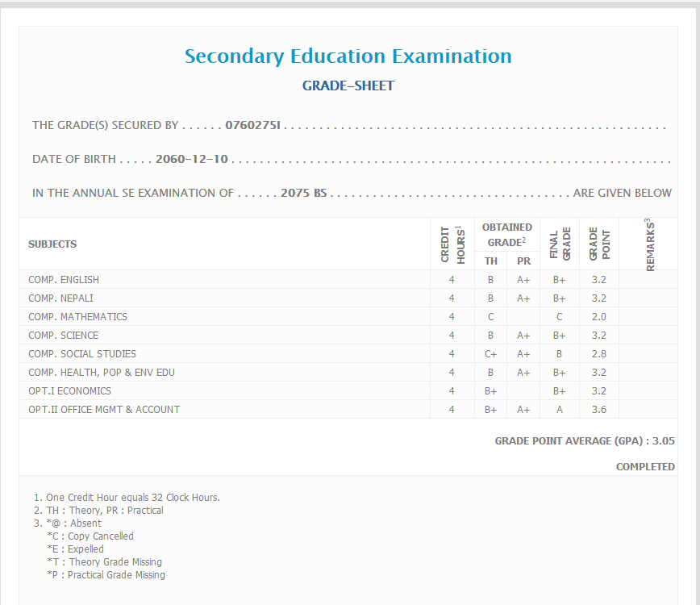Click the CREDIT HOURS column header

[452, 244]
